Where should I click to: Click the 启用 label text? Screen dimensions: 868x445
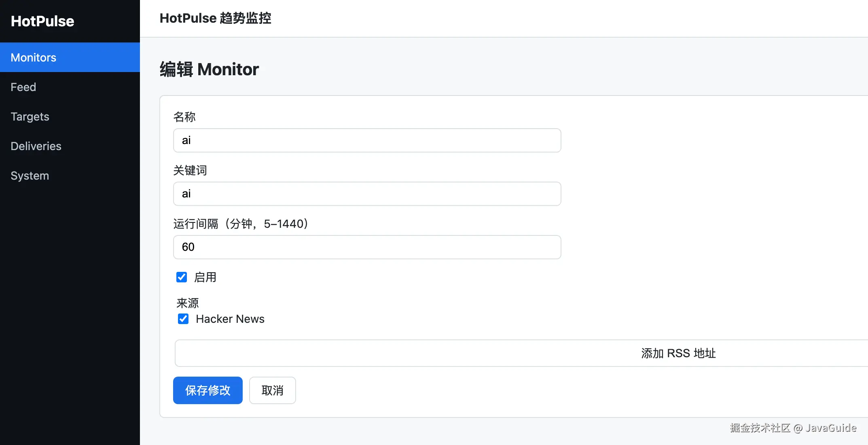(205, 277)
